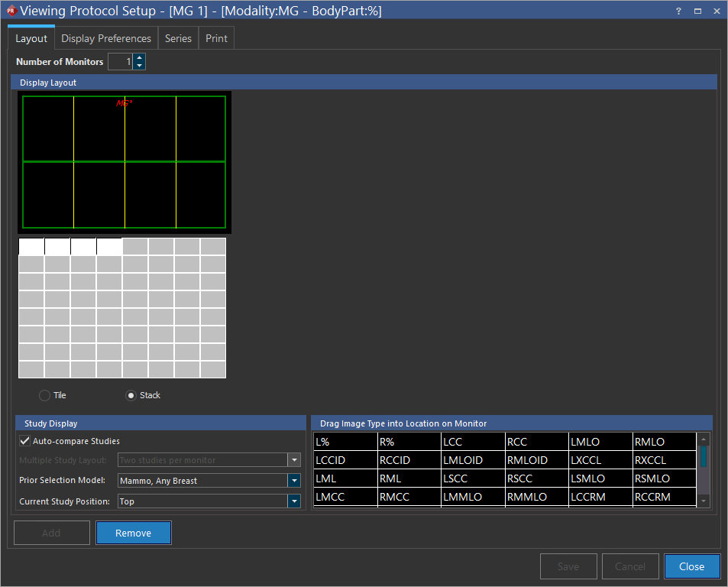The height and width of the screenshot is (587, 728).
Task: Open Prior Selection Model dropdown
Action: tap(293, 481)
